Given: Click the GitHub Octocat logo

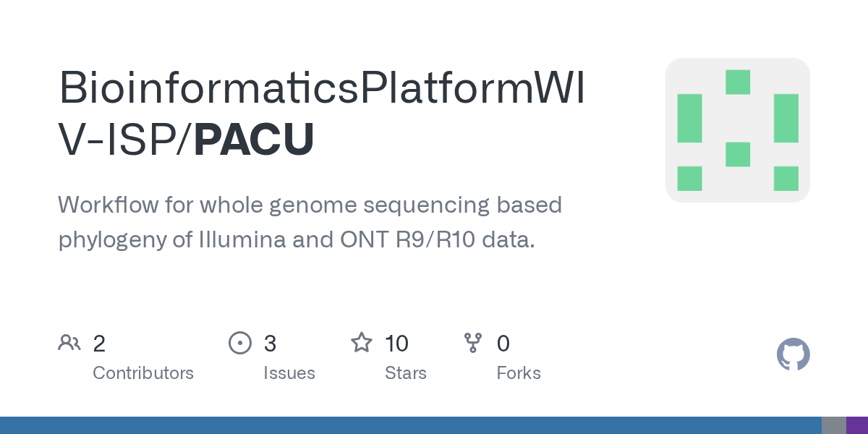Looking at the screenshot, I should 793,355.
